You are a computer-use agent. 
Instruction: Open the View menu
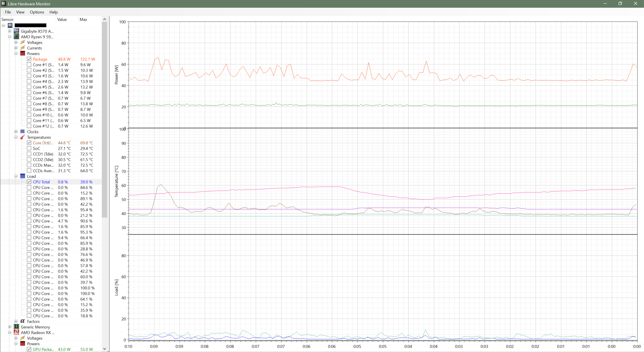click(20, 12)
